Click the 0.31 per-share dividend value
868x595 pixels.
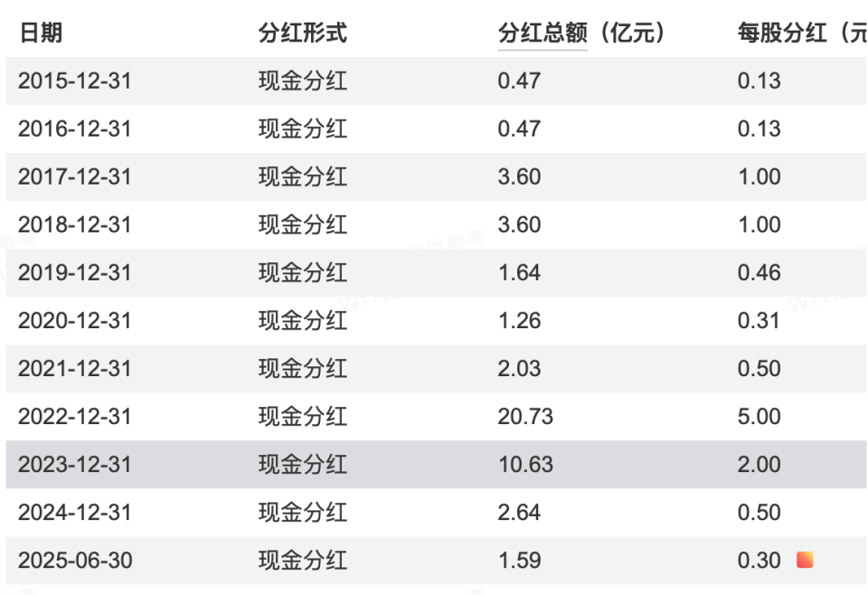pos(759,320)
